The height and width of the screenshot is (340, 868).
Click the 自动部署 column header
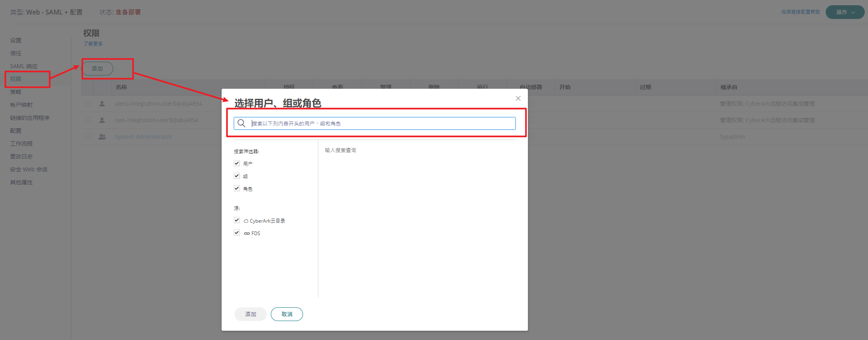pos(531,87)
